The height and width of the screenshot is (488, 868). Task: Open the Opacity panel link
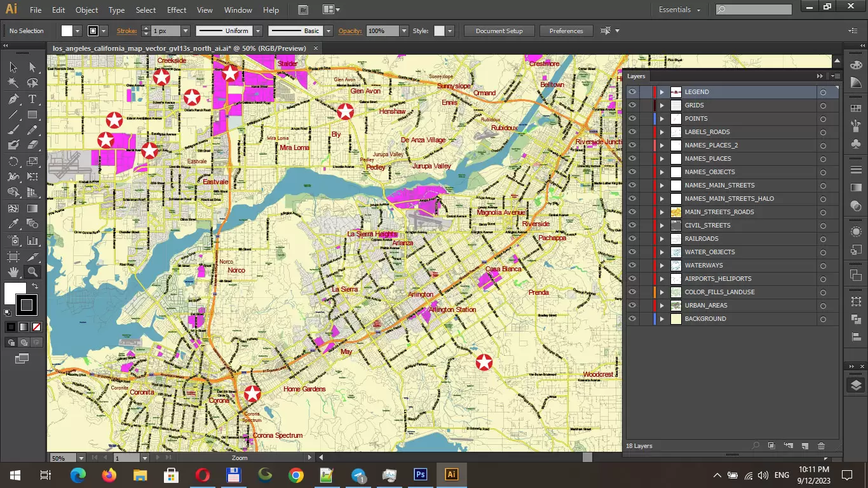coord(350,30)
